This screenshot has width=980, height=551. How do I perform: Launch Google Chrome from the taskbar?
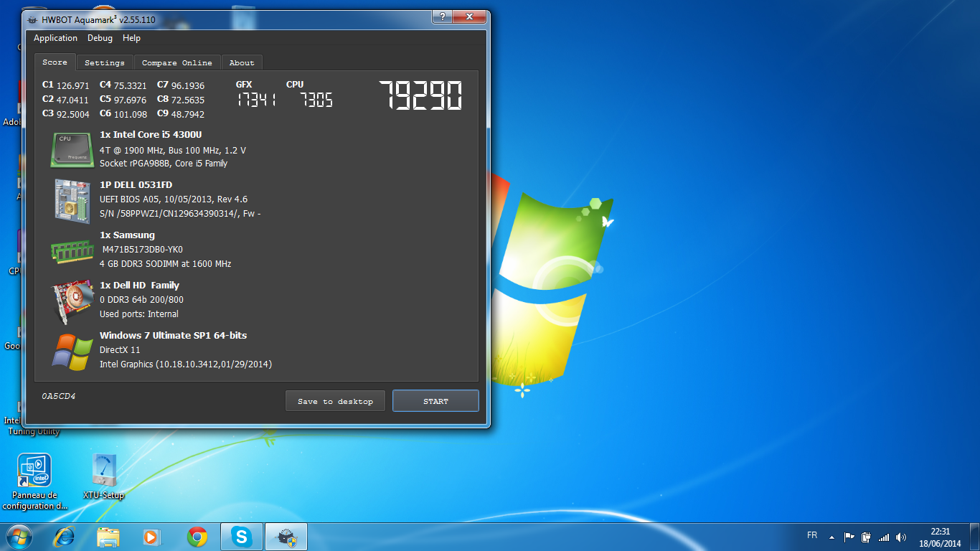click(x=197, y=537)
